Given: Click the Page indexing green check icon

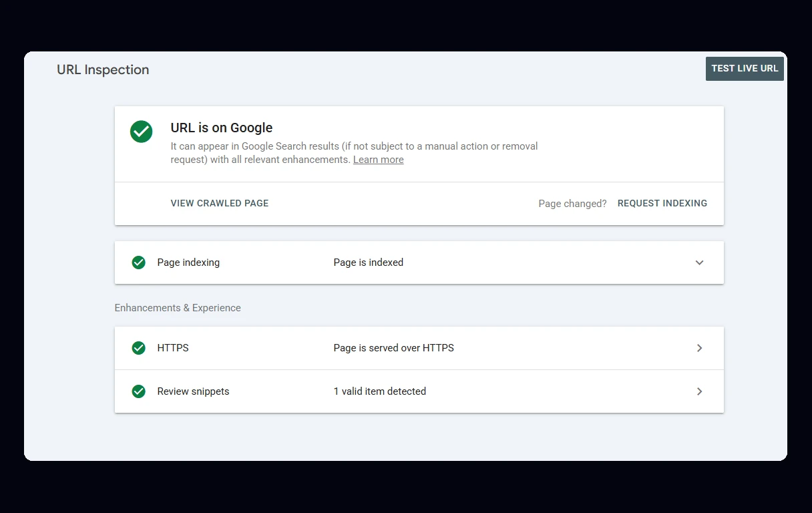Looking at the screenshot, I should point(139,263).
